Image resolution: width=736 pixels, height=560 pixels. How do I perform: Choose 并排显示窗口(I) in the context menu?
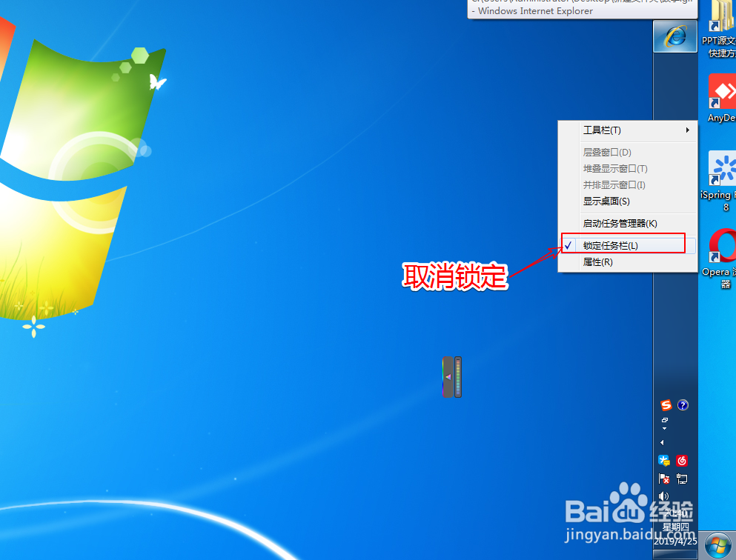pos(628,185)
